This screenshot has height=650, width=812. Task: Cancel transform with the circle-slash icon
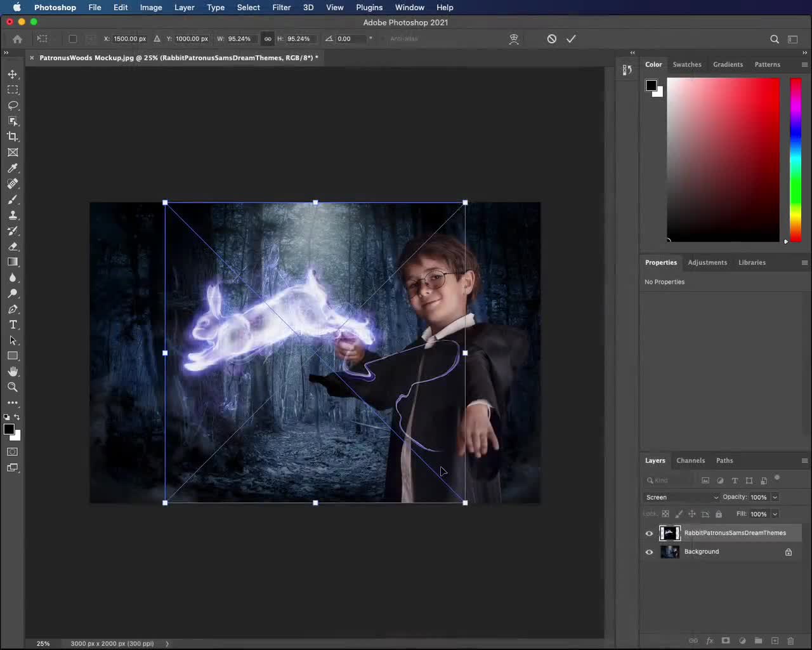(552, 39)
